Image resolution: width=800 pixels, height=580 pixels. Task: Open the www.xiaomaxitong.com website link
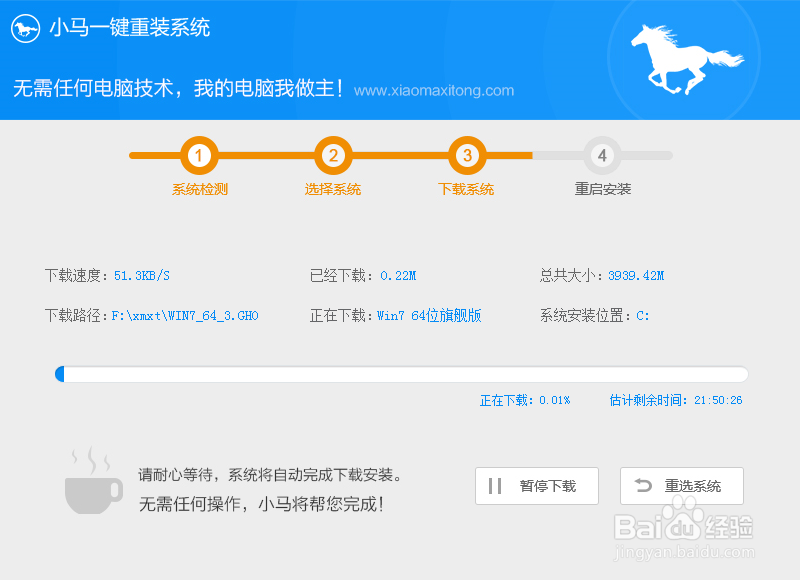pos(434,91)
